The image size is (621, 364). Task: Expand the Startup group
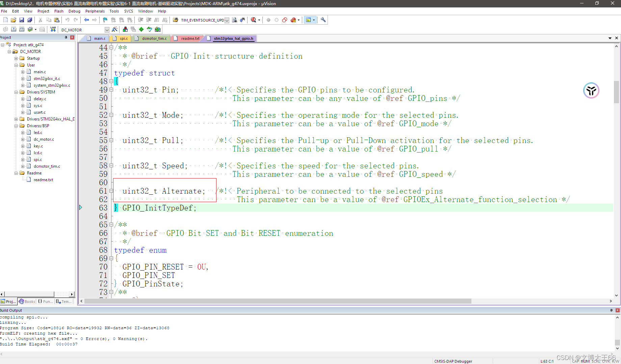[16, 58]
